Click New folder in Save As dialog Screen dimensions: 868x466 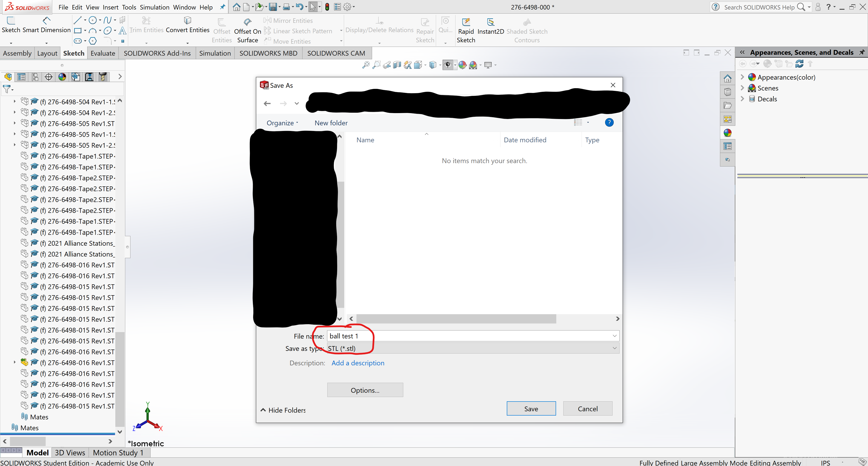coord(331,123)
